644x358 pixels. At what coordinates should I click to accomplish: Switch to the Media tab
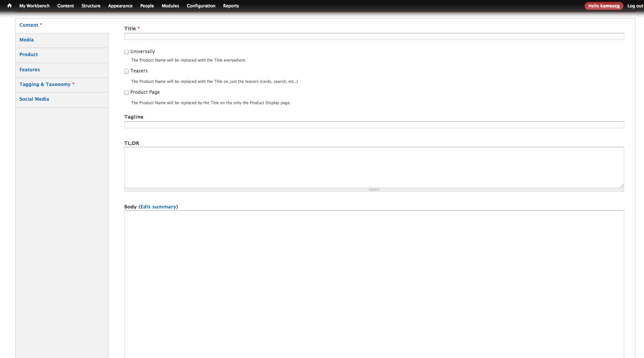click(x=62, y=40)
